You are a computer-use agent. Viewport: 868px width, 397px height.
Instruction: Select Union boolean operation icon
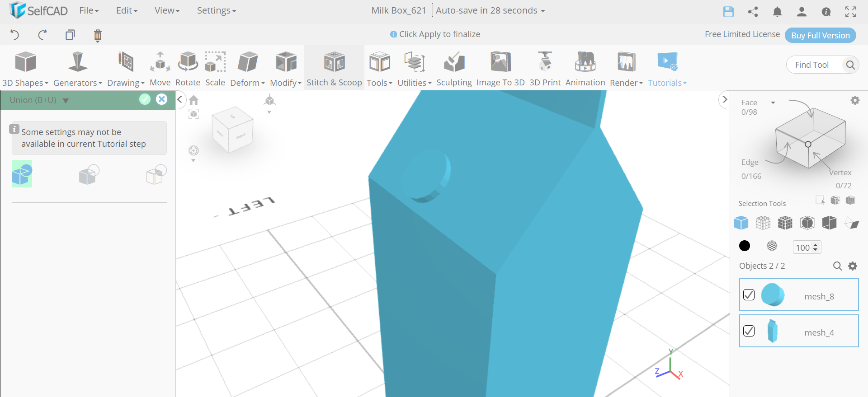coord(22,174)
